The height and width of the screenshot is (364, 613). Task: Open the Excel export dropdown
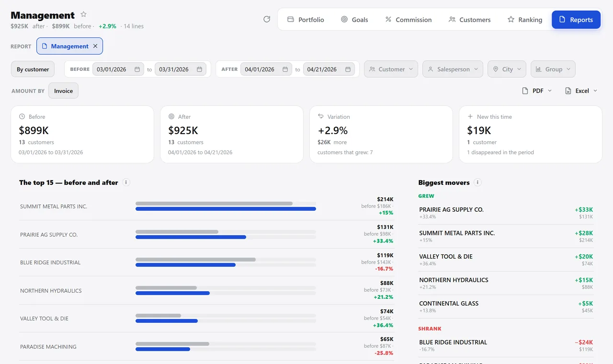pos(581,91)
